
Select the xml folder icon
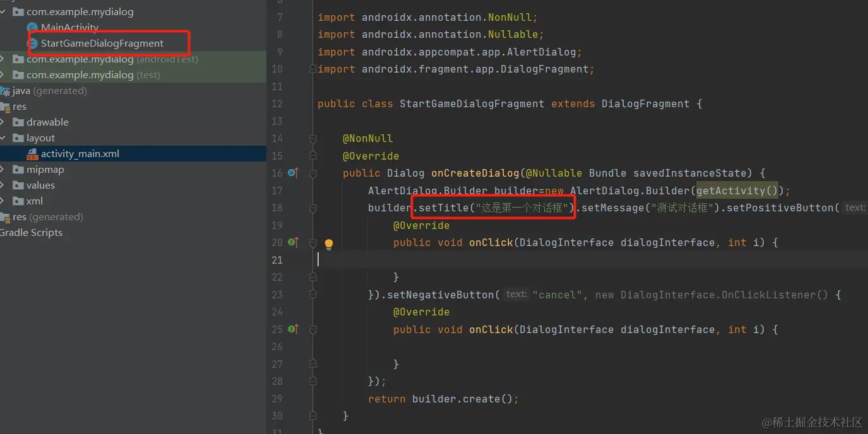(x=18, y=201)
